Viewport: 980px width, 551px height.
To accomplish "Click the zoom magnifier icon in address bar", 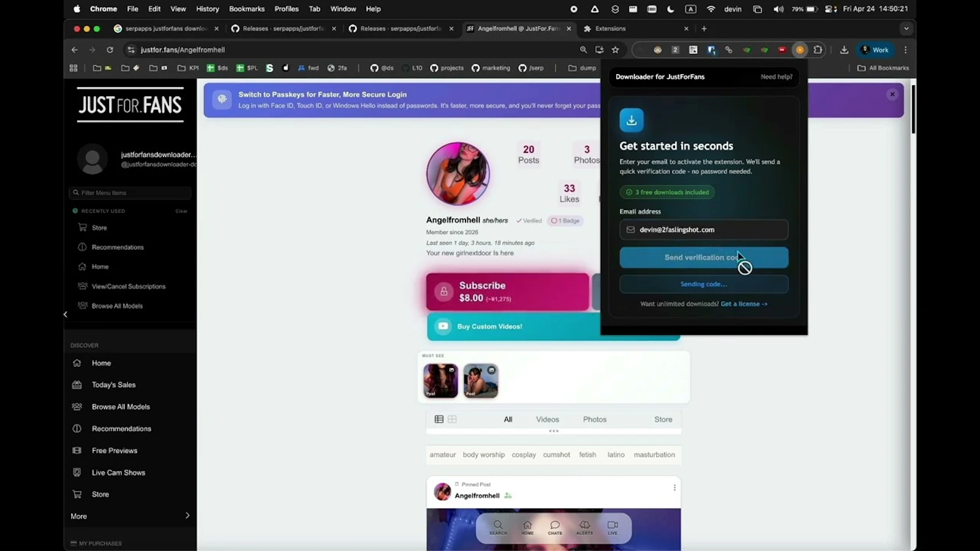I will (x=583, y=50).
